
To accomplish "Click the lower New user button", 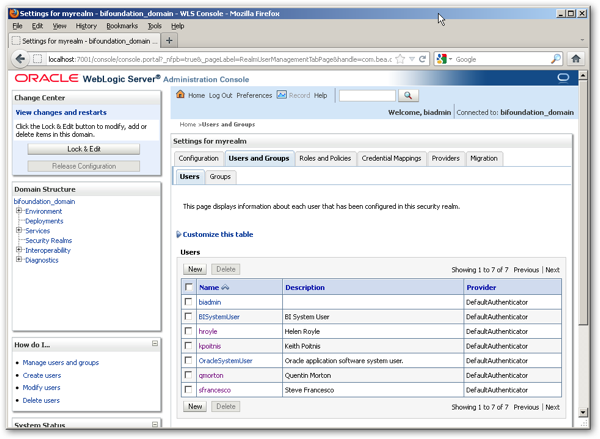I will [195, 406].
